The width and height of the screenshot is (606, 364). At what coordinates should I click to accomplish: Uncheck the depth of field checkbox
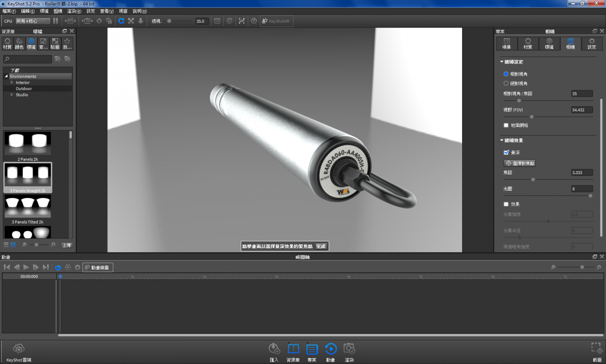506,152
